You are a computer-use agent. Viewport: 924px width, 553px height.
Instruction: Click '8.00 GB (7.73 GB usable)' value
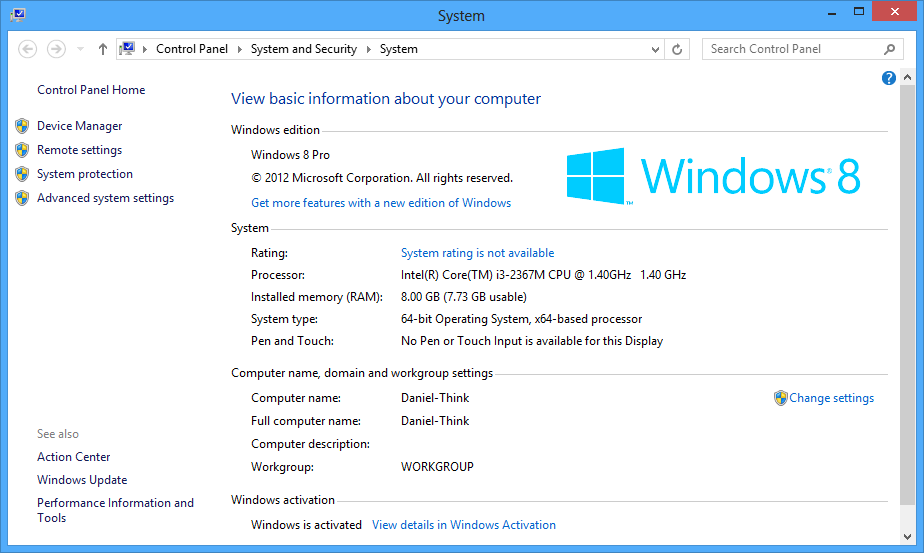[464, 297]
